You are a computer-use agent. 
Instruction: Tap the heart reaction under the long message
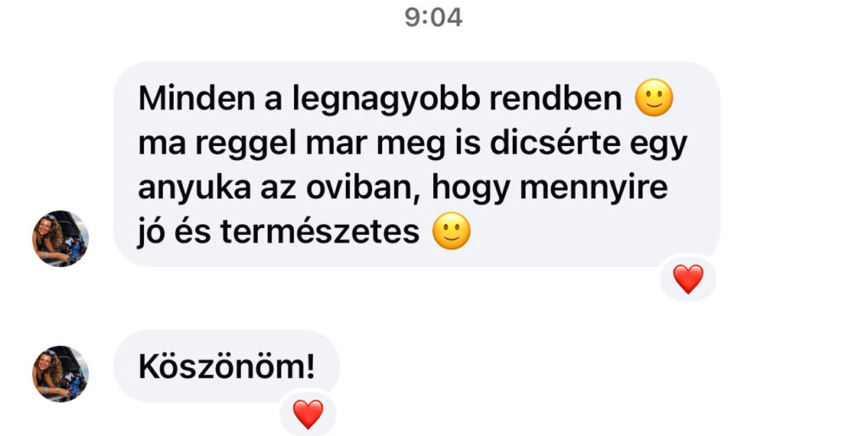[x=688, y=279]
